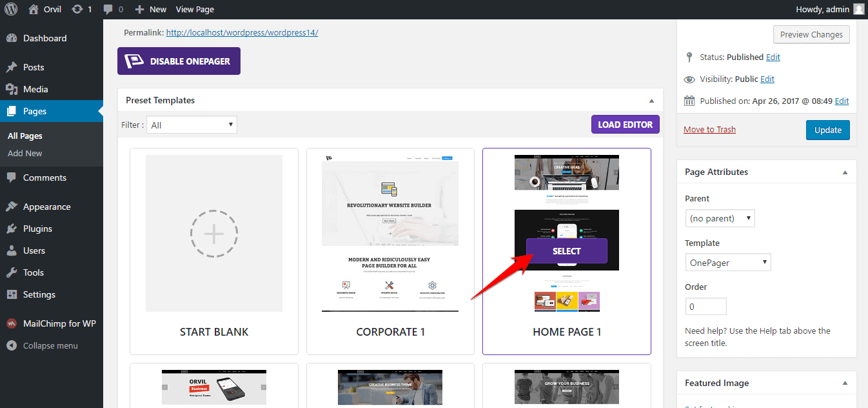
Task: Open the Filter dropdown set to All
Action: coord(192,125)
